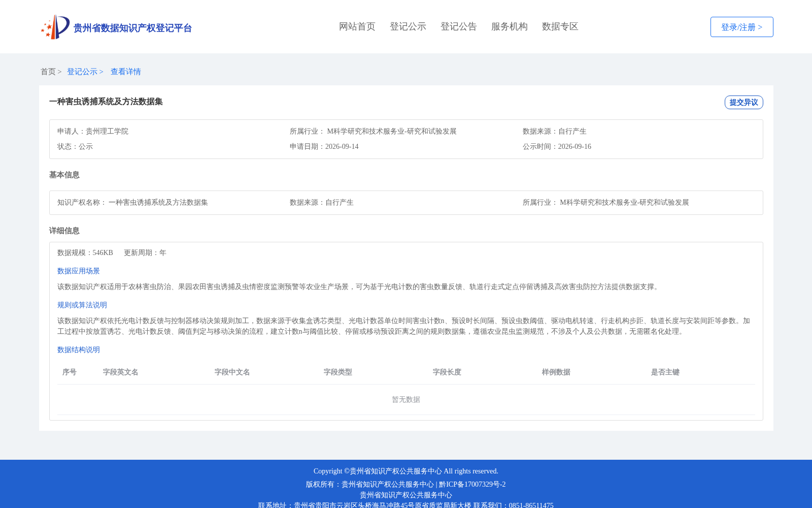Click the 提交异议 button
The width and height of the screenshot is (812, 508).
(x=743, y=102)
